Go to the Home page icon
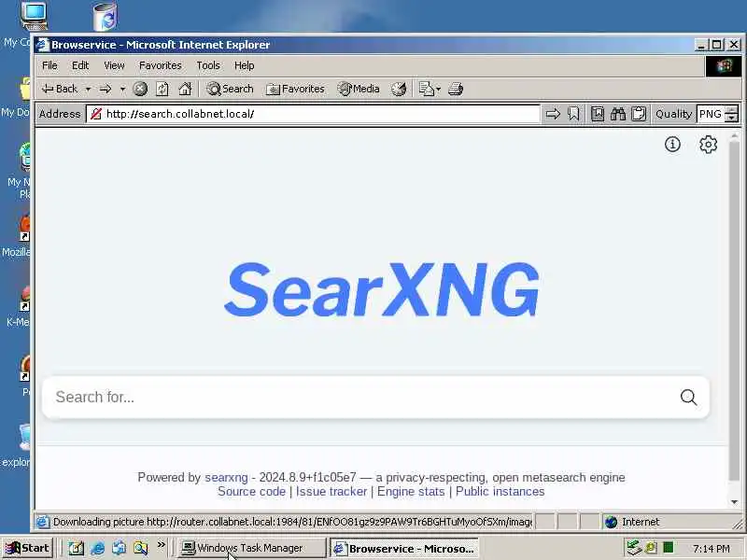The image size is (747, 560). point(185,89)
